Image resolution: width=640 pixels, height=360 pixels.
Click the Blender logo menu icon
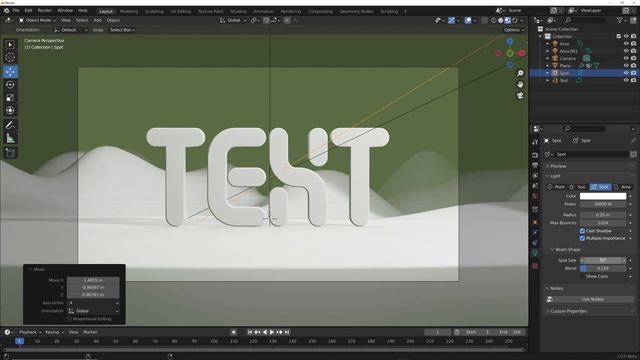tap(7, 10)
